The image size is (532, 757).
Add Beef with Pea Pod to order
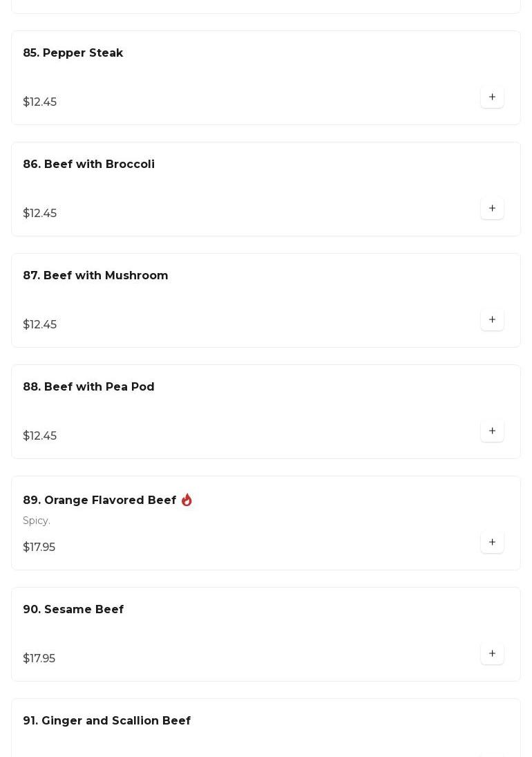click(x=492, y=431)
